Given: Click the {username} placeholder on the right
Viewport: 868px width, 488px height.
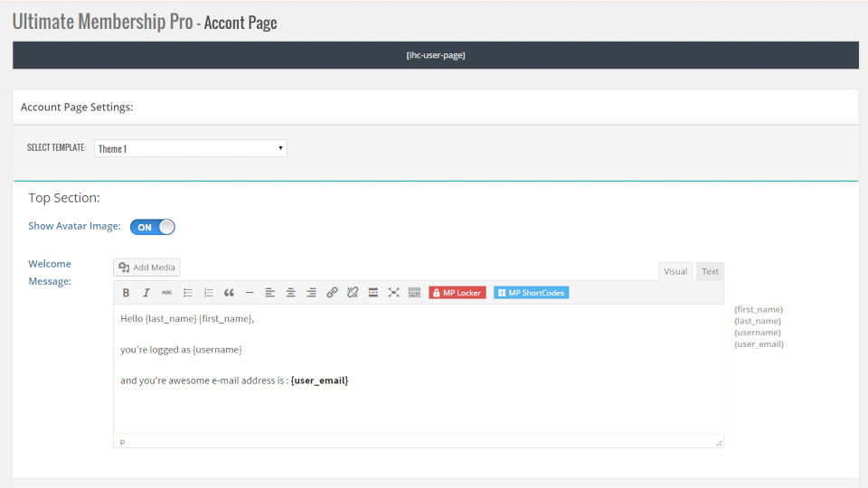Looking at the screenshot, I should point(758,333).
